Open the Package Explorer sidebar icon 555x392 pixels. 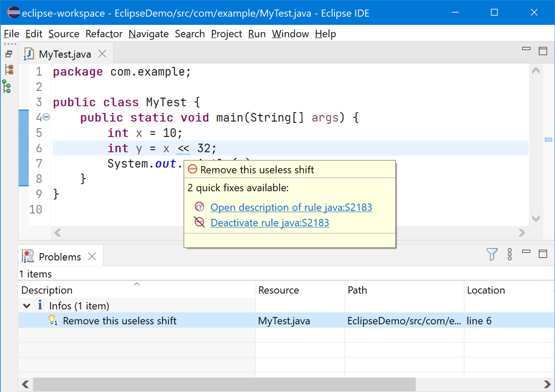pyautogui.click(x=9, y=70)
